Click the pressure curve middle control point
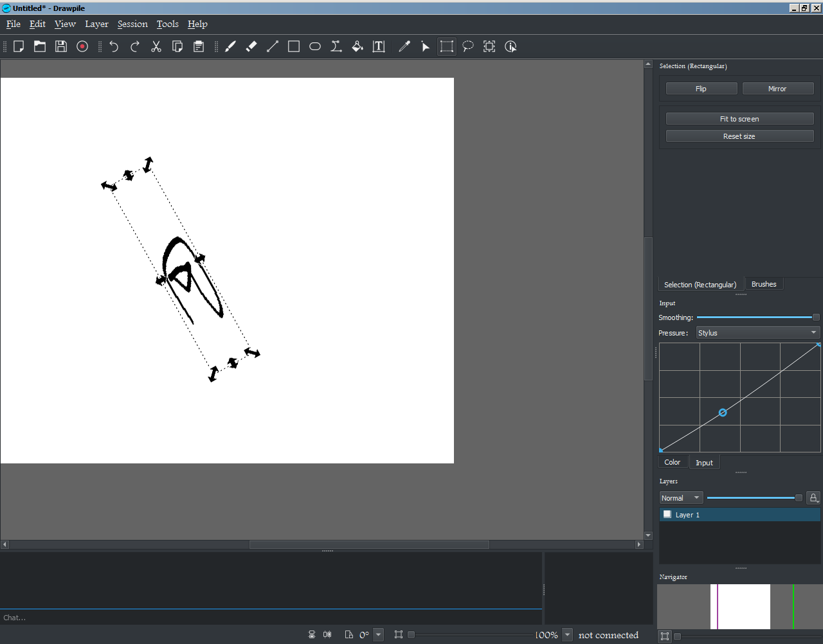Image resolution: width=823 pixels, height=644 pixels. pos(723,413)
